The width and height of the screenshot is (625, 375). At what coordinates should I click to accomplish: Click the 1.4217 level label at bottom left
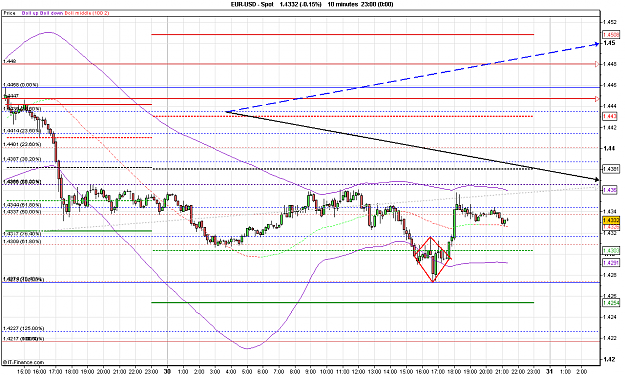(x=24, y=338)
